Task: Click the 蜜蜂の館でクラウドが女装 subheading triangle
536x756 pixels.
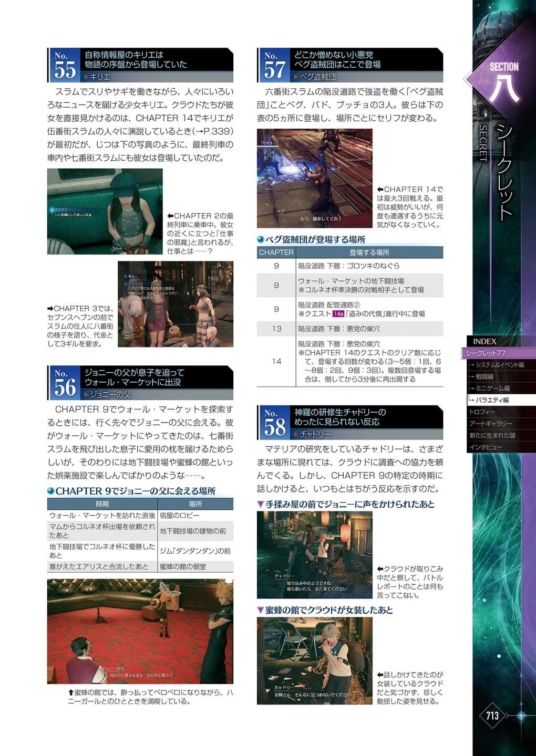Action: point(260,611)
